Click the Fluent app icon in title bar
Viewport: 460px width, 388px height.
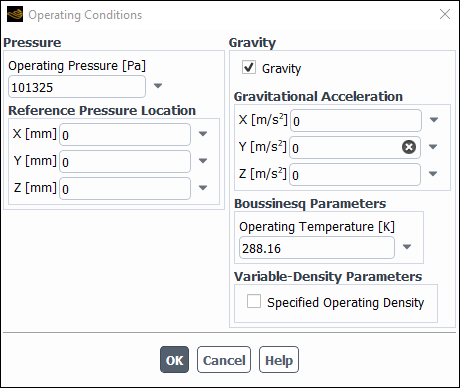click(x=15, y=15)
